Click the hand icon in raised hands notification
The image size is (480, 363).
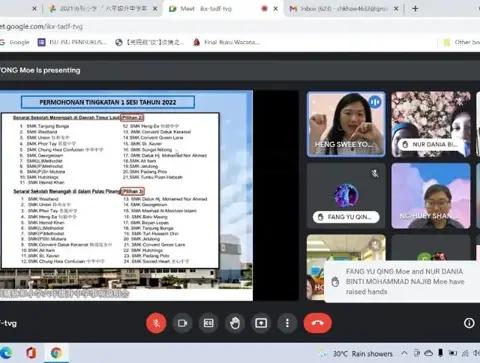tap(335, 282)
